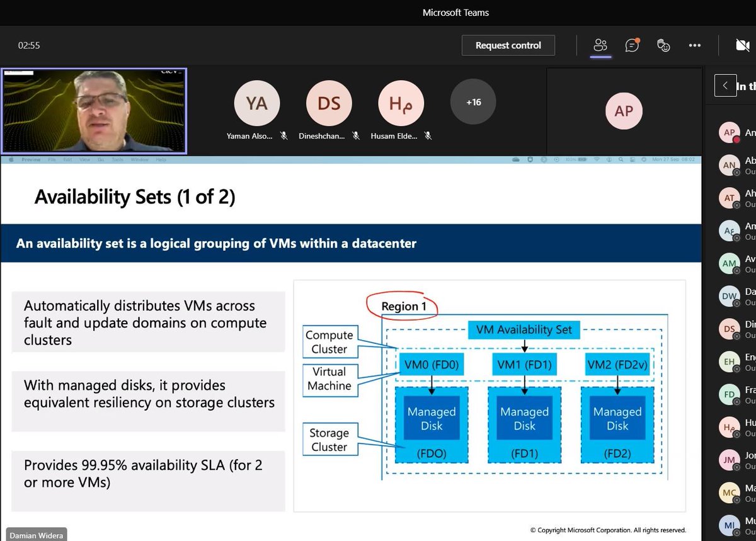Image resolution: width=756 pixels, height=541 pixels.
Task: Select the EH avatar in the participants list
Action: click(730, 362)
